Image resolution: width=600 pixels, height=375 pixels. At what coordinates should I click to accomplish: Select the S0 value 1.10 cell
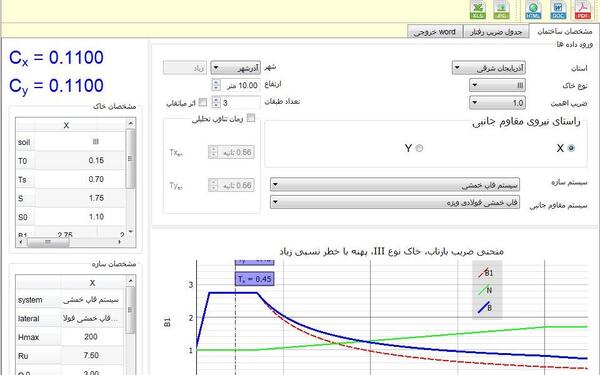pyautogui.click(x=80, y=217)
